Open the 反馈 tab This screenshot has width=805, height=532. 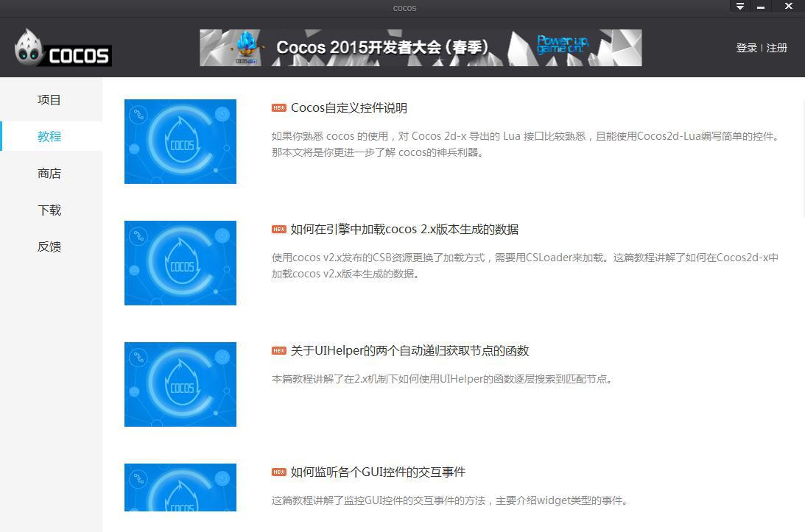point(49,247)
